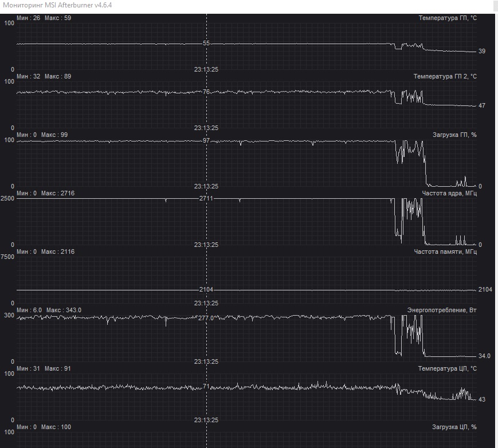Click current value 39 of GPU temperature
The height and width of the screenshot is (448, 498).
click(x=482, y=51)
